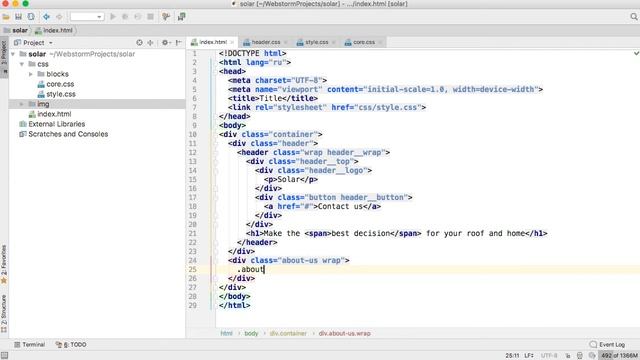The width and height of the screenshot is (640, 360).
Task: Expand the img folder
Action: pos(22,104)
